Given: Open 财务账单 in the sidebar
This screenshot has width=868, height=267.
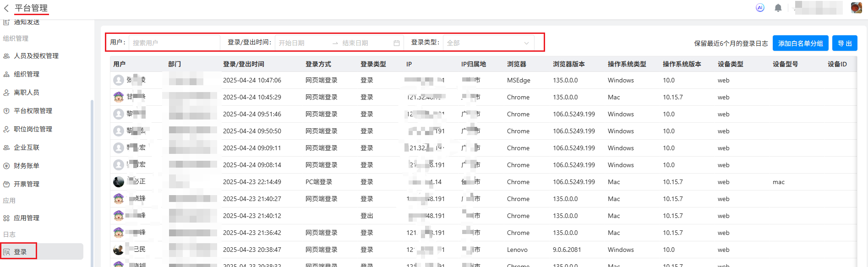Looking at the screenshot, I should click(27, 166).
